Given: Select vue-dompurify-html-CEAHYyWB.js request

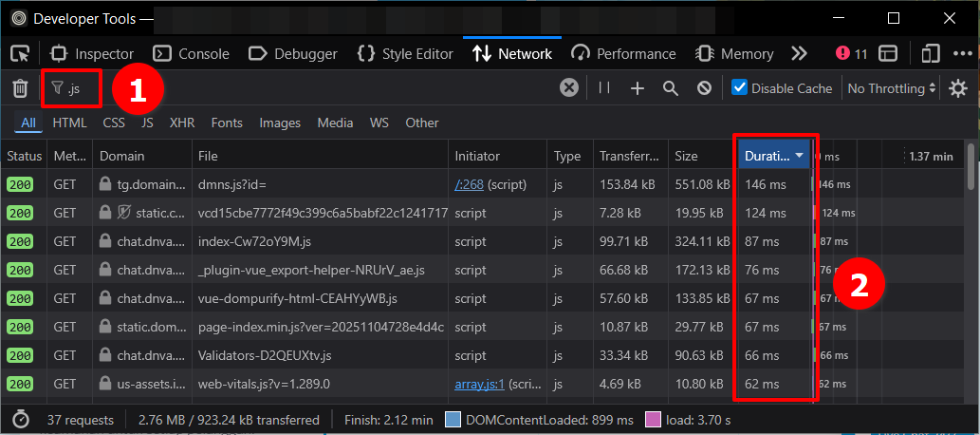Looking at the screenshot, I should pos(481,298).
